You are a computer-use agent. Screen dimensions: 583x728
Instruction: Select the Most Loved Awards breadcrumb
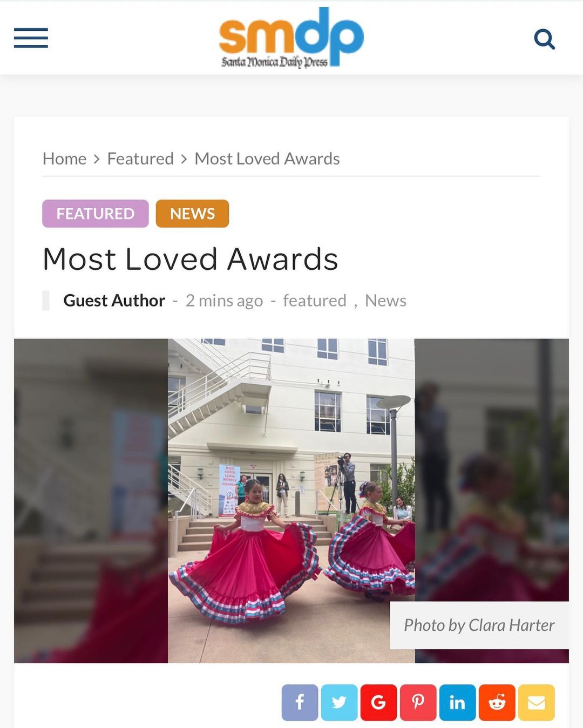267,159
